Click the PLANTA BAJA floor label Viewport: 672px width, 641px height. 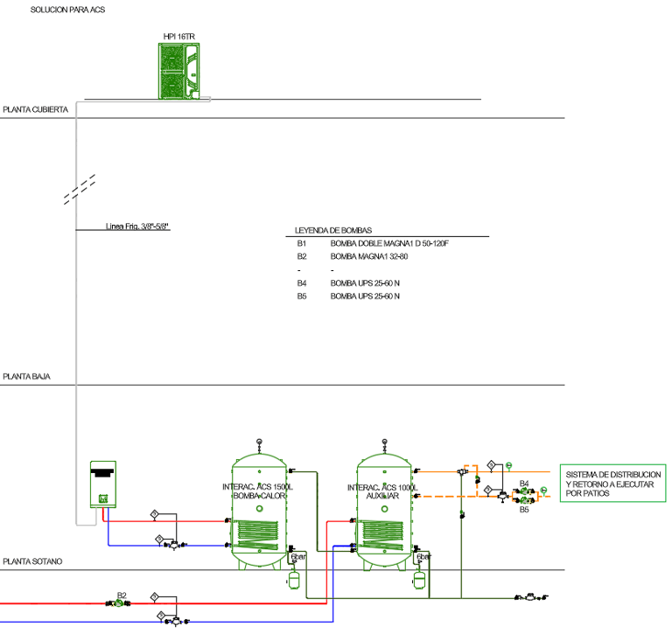coord(26,376)
